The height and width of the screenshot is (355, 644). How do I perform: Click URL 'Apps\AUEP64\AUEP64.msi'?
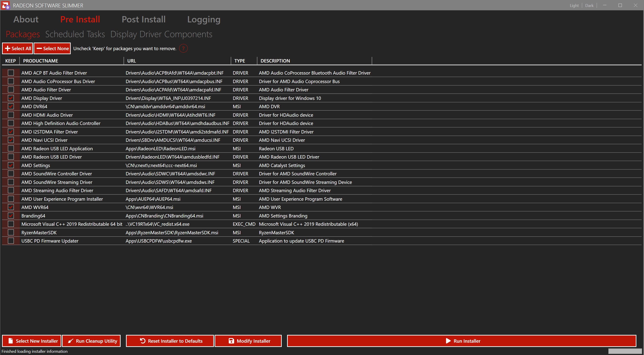point(153,199)
